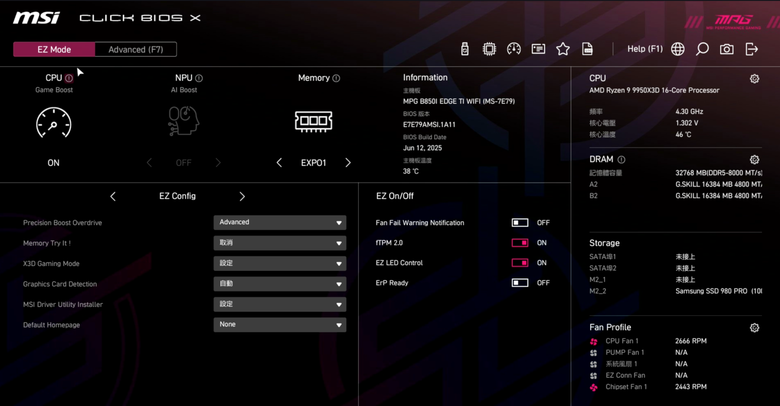780x406 pixels.
Task: Click PUMP Fan 1 fan icon
Action: 593,353
